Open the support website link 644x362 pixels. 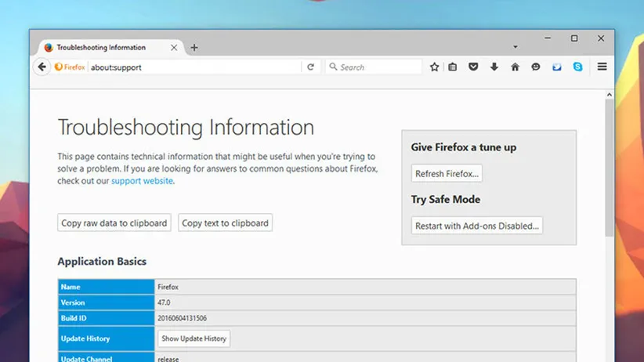pyautogui.click(x=142, y=181)
